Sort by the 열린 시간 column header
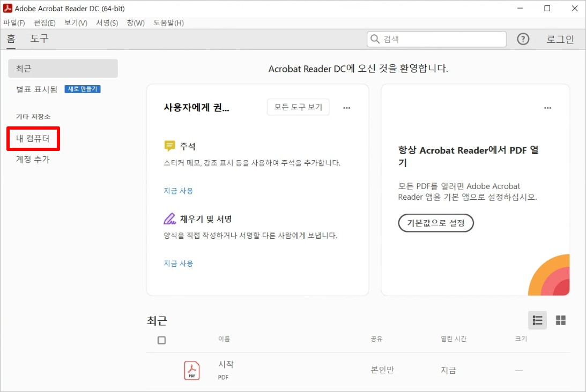586x392 pixels. point(454,339)
